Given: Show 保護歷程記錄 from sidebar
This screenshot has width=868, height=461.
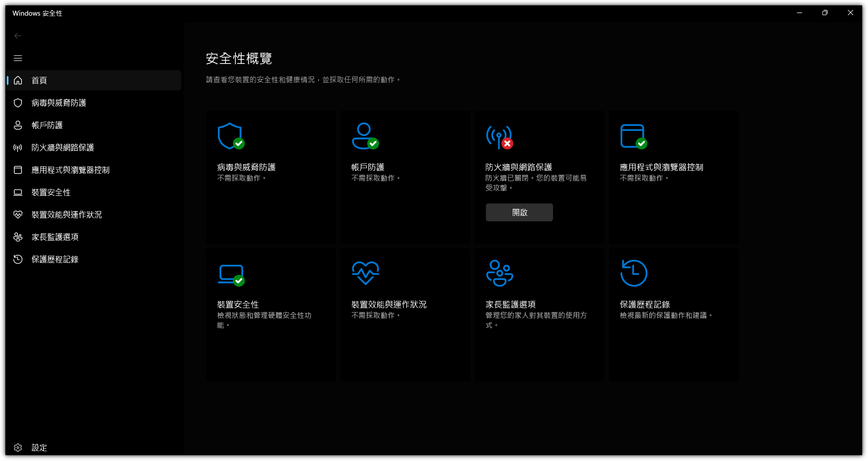Looking at the screenshot, I should click(94, 259).
